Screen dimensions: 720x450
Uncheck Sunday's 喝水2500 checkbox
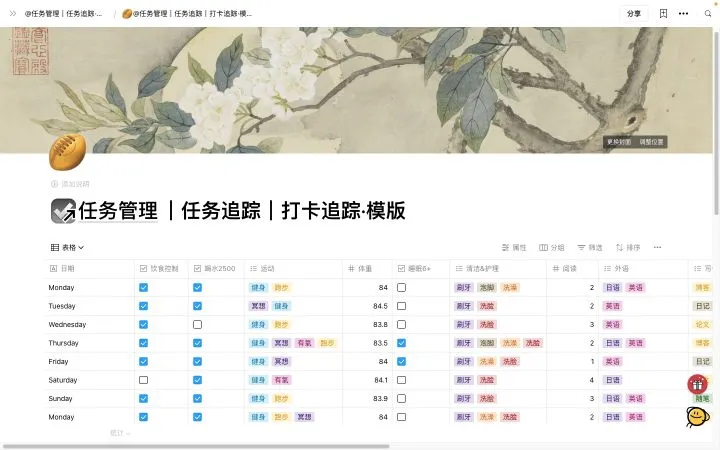pyautogui.click(x=197, y=399)
